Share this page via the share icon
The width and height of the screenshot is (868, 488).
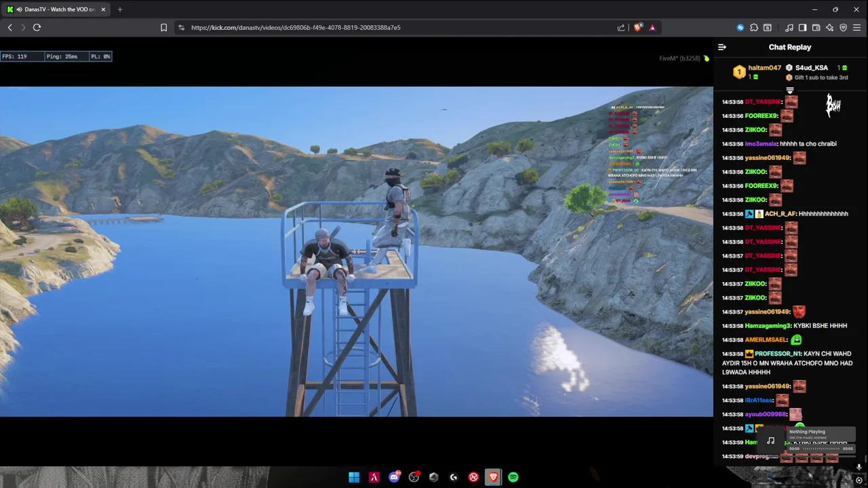pyautogui.click(x=621, y=28)
